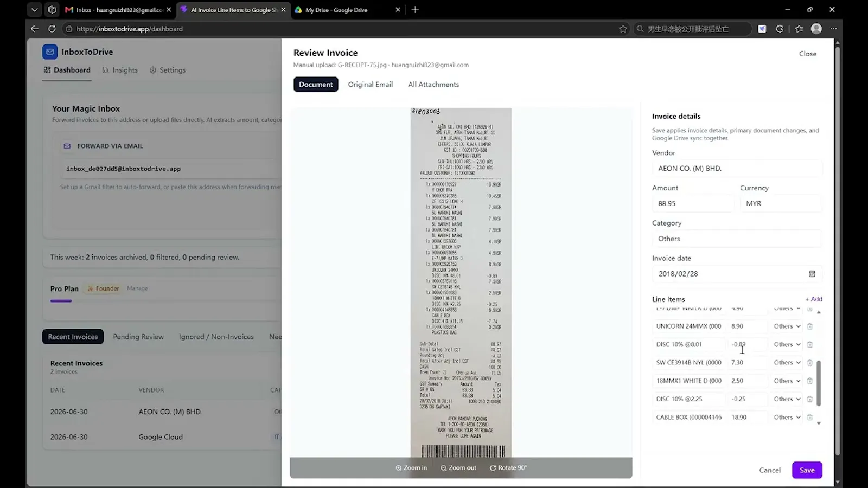
Task: Bookmark this page with the star icon
Action: [623, 29]
